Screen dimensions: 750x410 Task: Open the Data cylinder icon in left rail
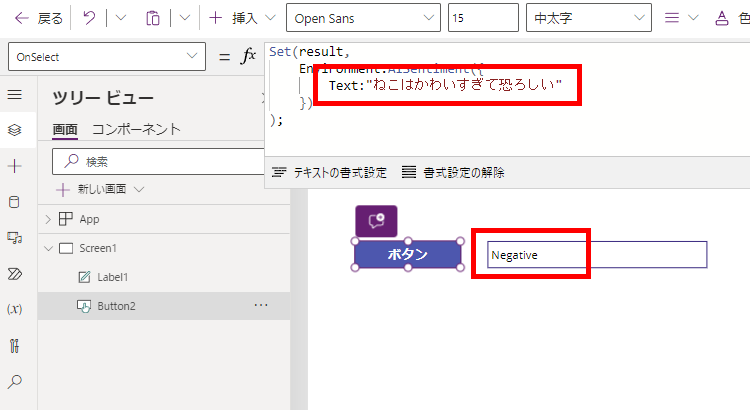tap(14, 202)
